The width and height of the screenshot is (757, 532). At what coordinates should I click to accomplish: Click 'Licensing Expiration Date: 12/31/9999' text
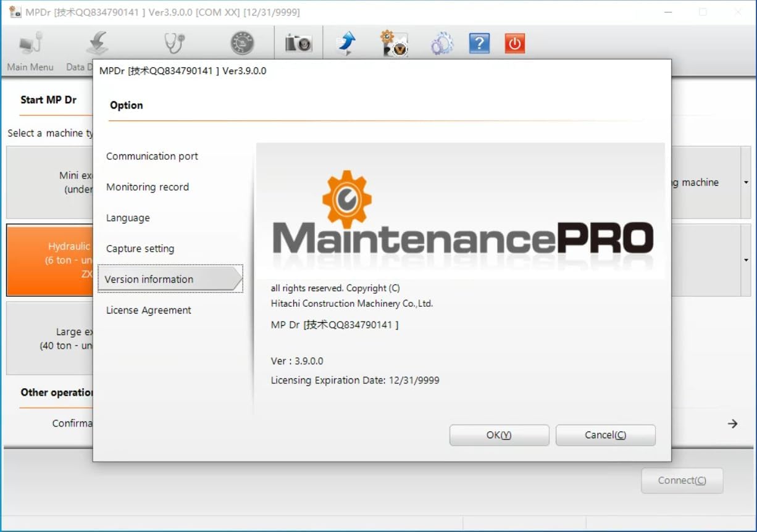(x=355, y=380)
